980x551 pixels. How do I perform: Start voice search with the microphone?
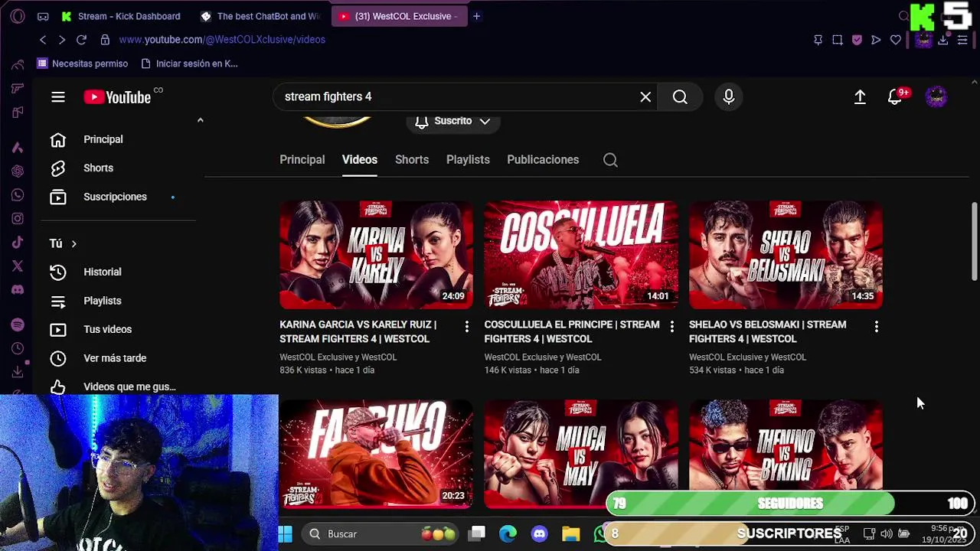[729, 97]
